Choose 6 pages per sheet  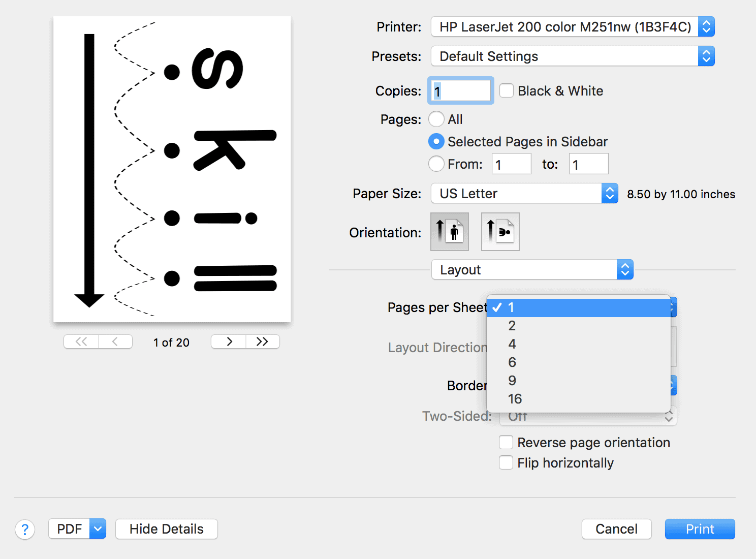tap(579, 362)
